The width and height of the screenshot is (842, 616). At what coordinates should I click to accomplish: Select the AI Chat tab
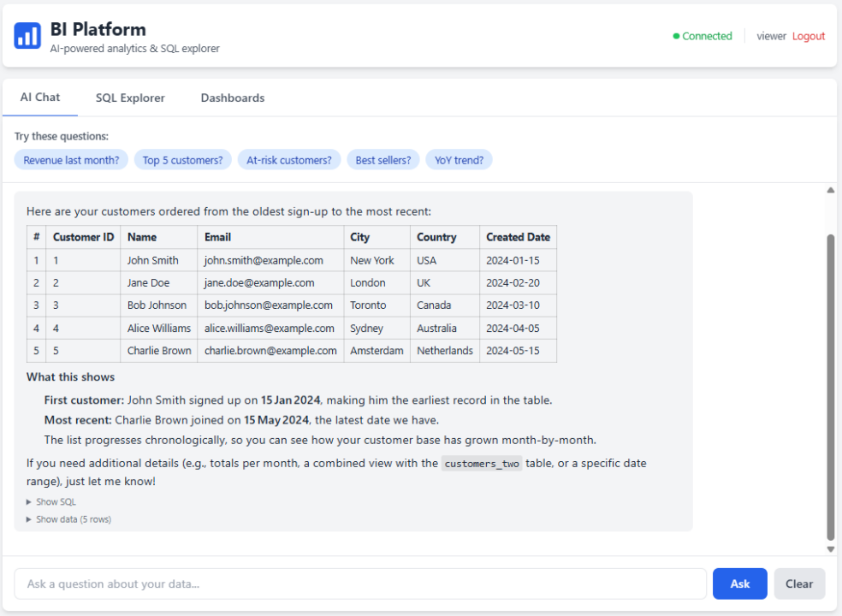point(40,98)
